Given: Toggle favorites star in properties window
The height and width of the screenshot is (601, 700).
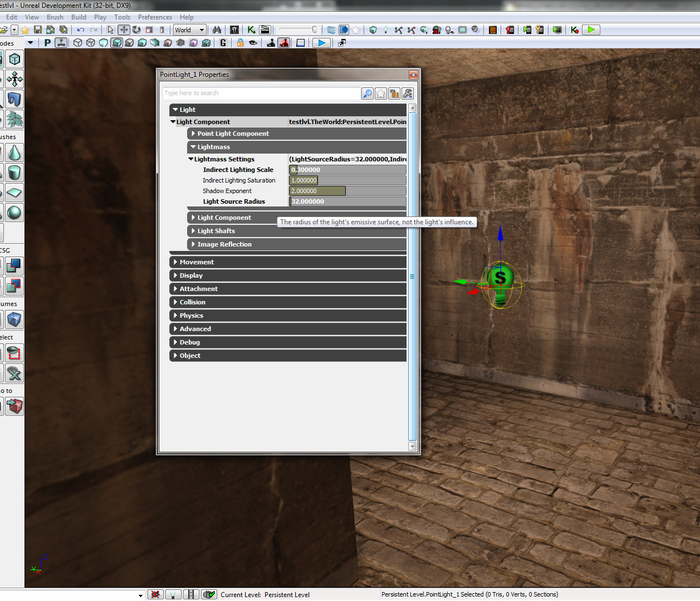Looking at the screenshot, I should click(x=381, y=93).
